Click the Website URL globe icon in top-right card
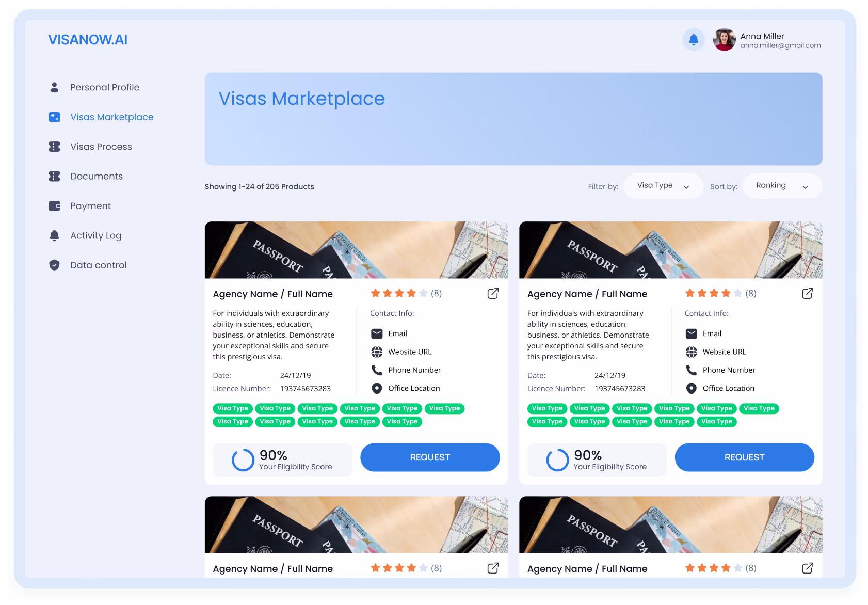 [x=692, y=352]
